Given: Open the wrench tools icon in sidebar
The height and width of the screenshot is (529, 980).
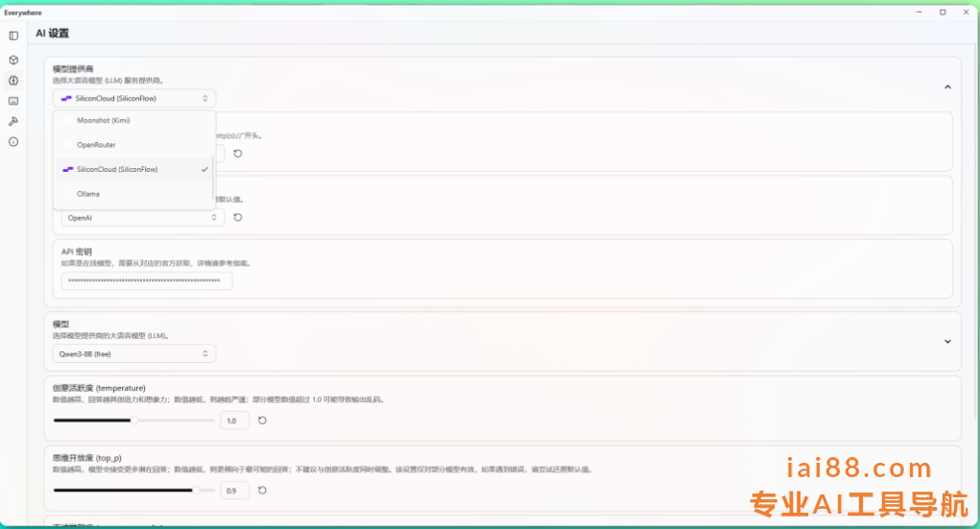Looking at the screenshot, I should [13, 121].
